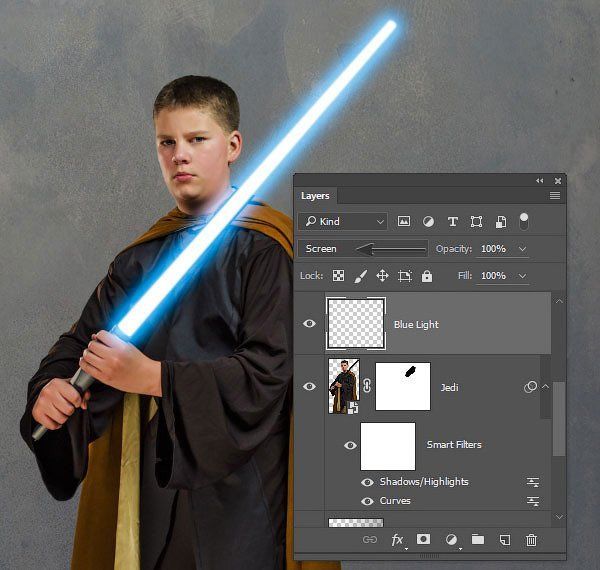Select partially visible bottom layer thumbnail

click(x=356, y=523)
